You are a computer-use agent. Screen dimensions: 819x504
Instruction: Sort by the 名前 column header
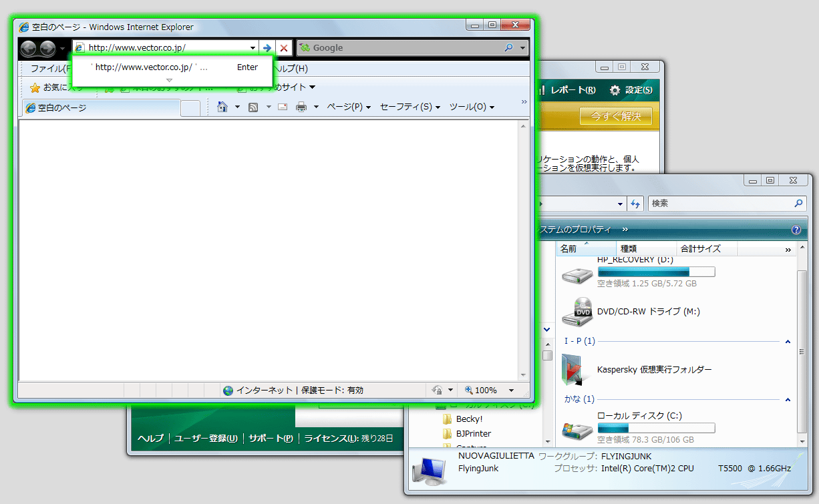[585, 249]
